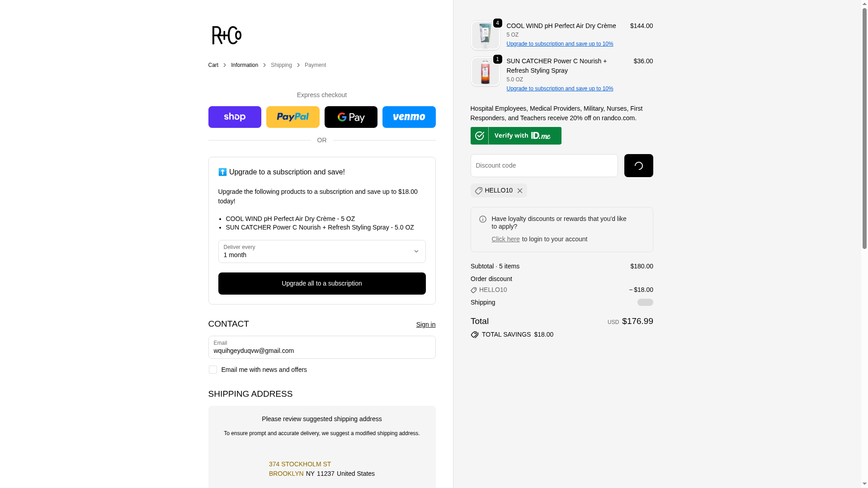Viewport: 868px width, 488px height.
Task: Click the R+Co logo
Action: [226, 35]
